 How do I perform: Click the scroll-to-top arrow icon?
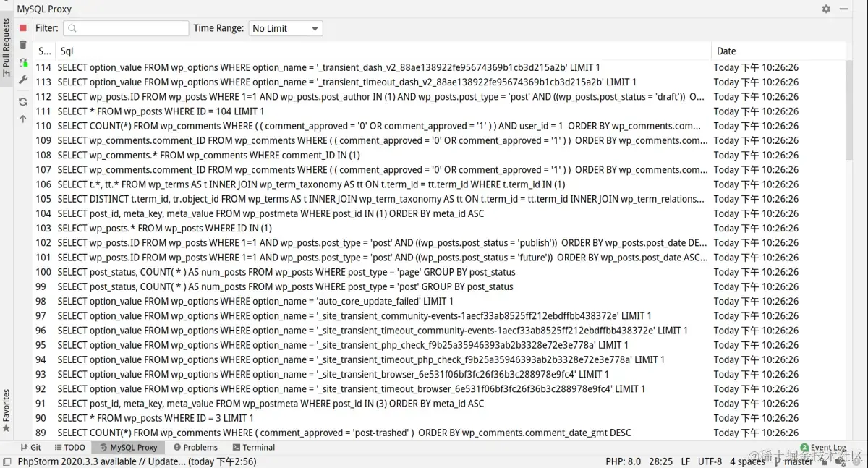tap(24, 118)
